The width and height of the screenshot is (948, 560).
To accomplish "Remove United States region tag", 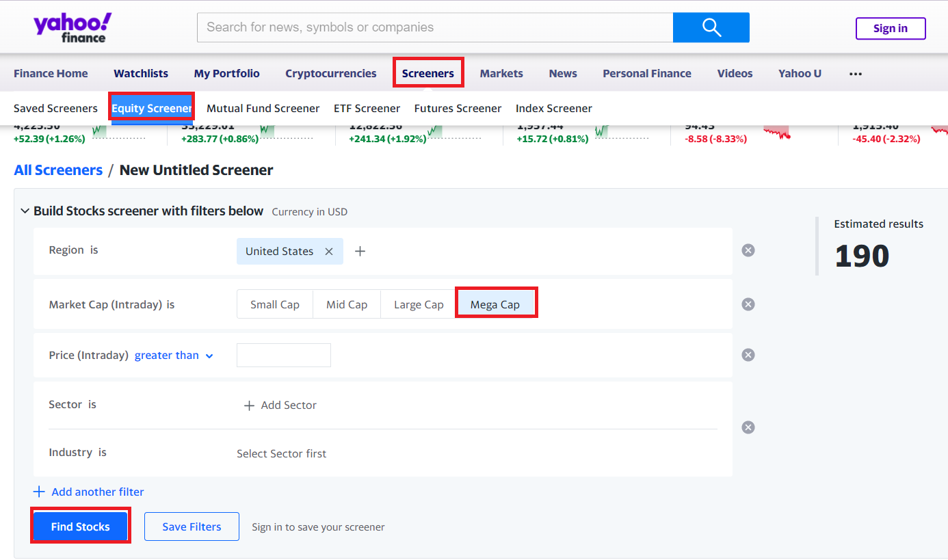I will click(329, 252).
